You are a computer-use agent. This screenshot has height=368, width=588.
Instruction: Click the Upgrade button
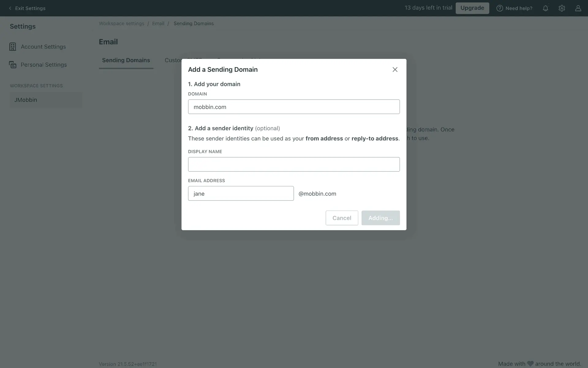472,8
